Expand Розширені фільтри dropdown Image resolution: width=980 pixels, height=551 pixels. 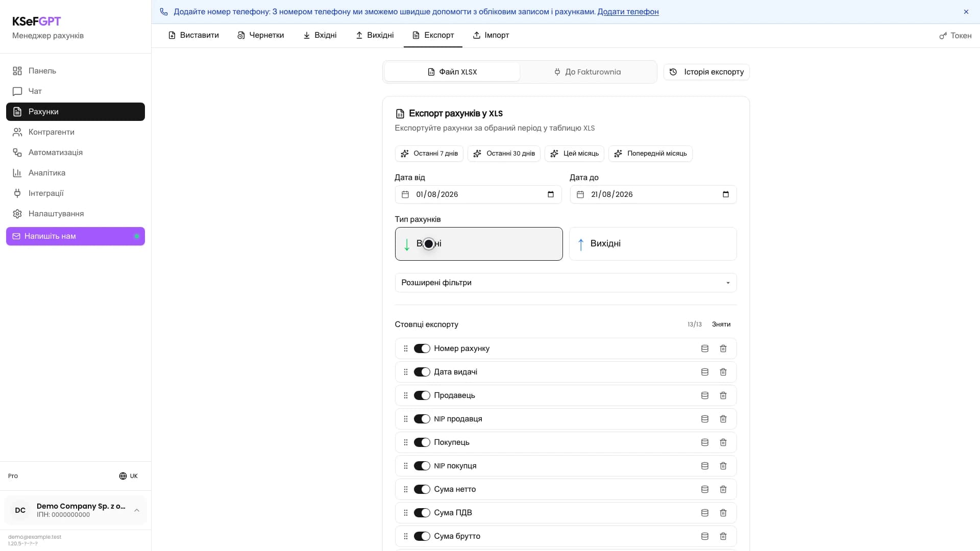pyautogui.click(x=566, y=283)
